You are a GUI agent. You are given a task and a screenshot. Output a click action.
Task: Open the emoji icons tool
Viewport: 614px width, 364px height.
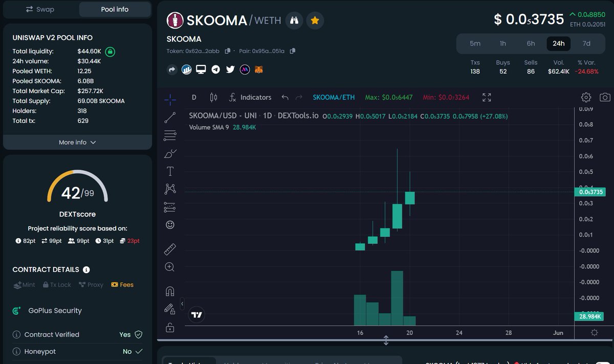pos(170,225)
